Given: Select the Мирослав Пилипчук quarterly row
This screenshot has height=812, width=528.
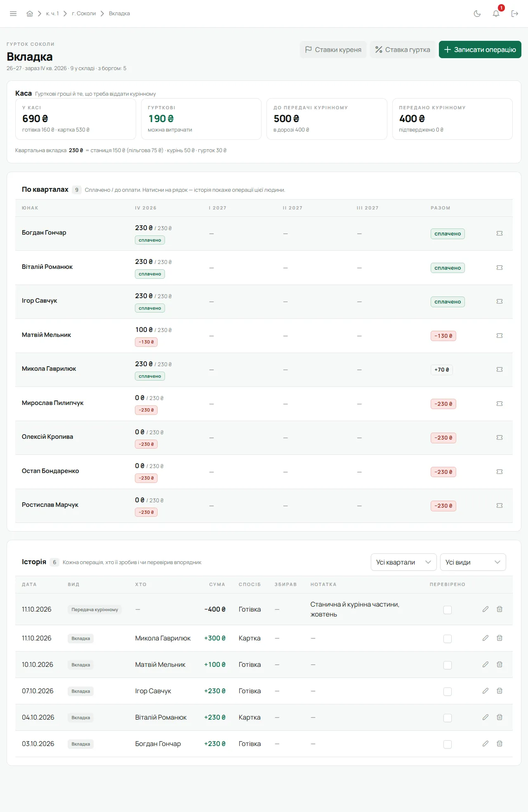Looking at the screenshot, I should (264, 404).
